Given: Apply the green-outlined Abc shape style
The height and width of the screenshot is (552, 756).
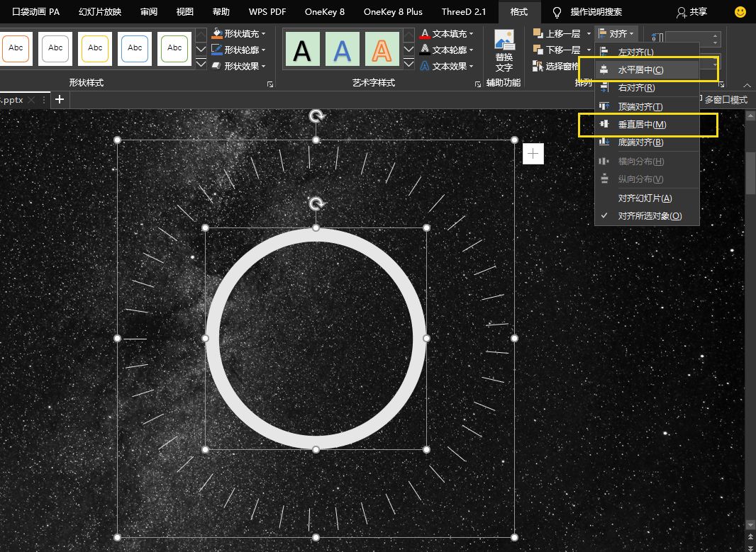Looking at the screenshot, I should tap(174, 49).
